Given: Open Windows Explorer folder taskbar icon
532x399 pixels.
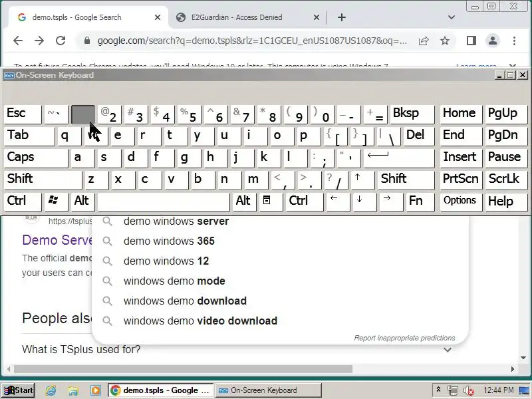Looking at the screenshot, I should point(73,390).
